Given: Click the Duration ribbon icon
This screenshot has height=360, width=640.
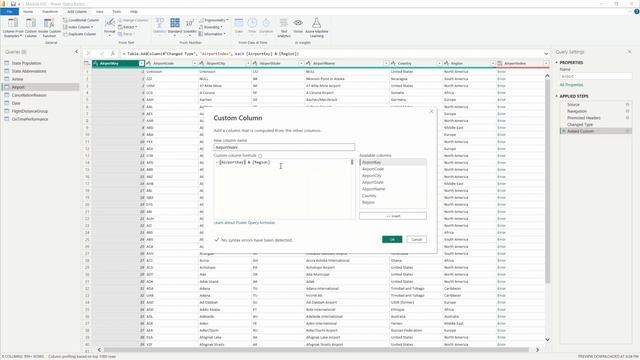Looking at the screenshot, I should 266,26.
